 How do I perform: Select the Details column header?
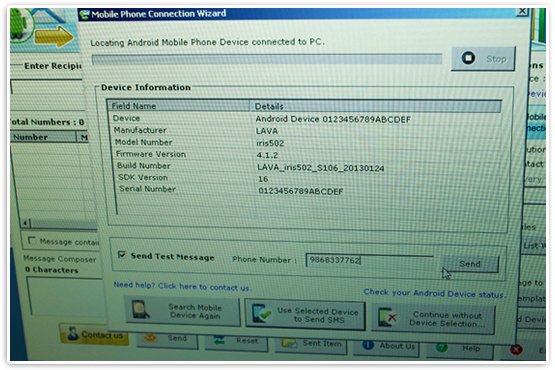pos(376,107)
